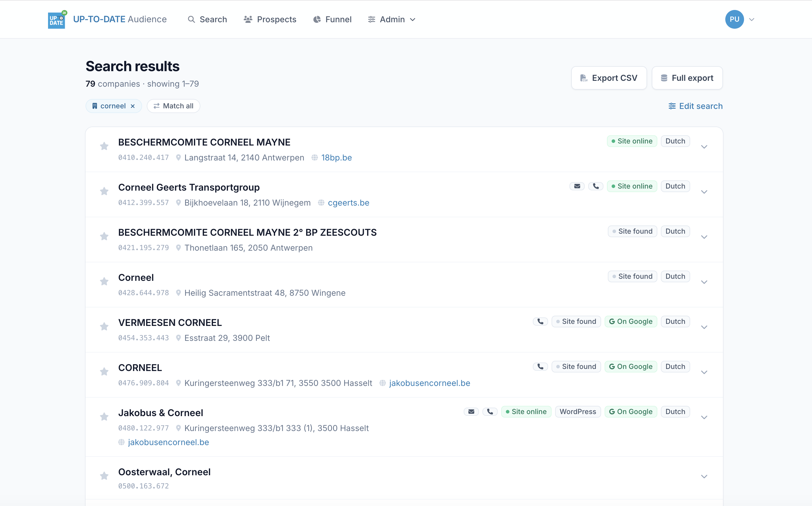Click the UP-TO-DATE logo icon
Screen dimensions: 812x506
57,19
